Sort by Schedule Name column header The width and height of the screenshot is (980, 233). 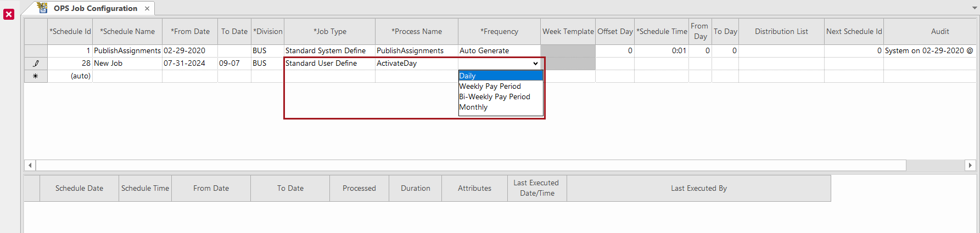pyautogui.click(x=127, y=31)
